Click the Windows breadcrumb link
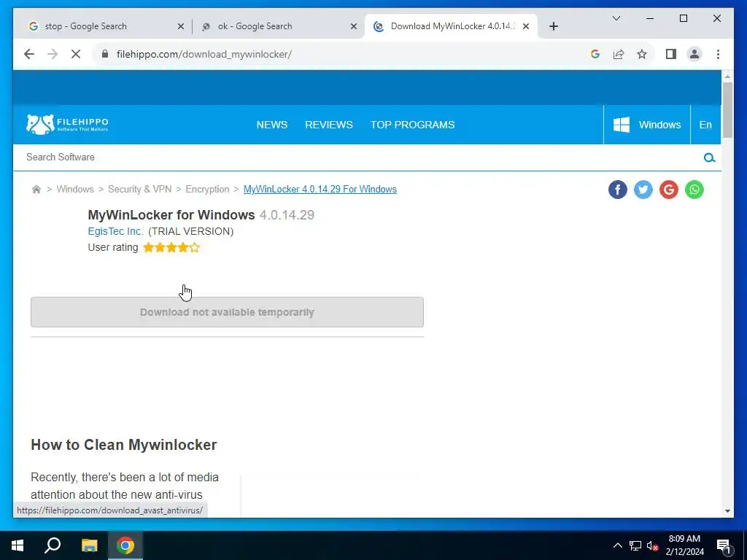This screenshot has height=560, width=747. click(75, 189)
